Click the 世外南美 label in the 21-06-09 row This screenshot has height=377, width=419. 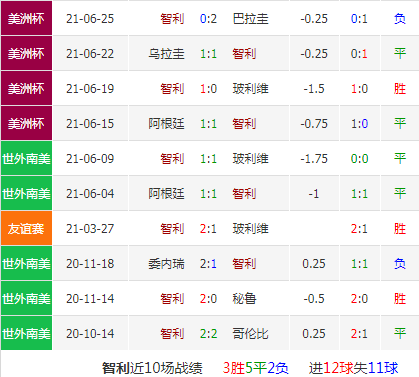[26, 159]
